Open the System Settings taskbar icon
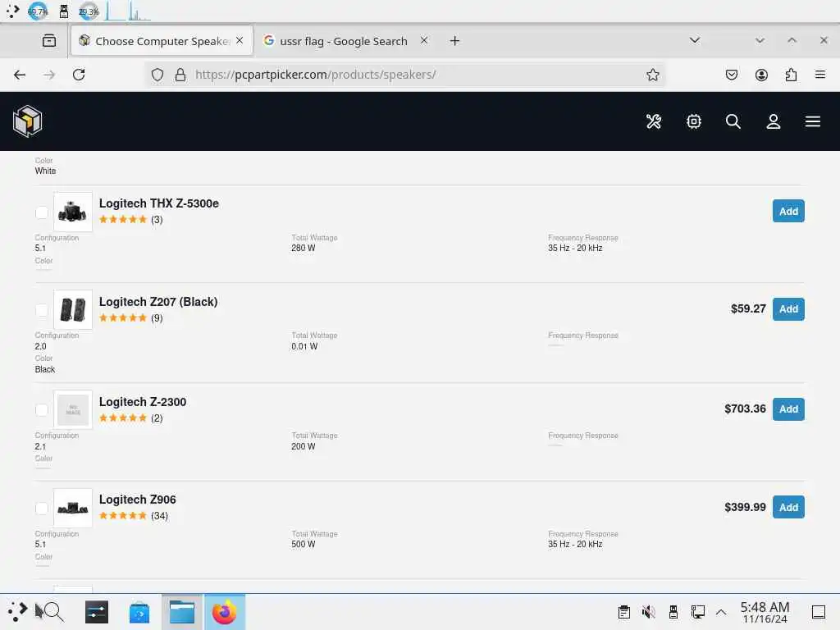Image resolution: width=840 pixels, height=630 pixels. tap(97, 612)
